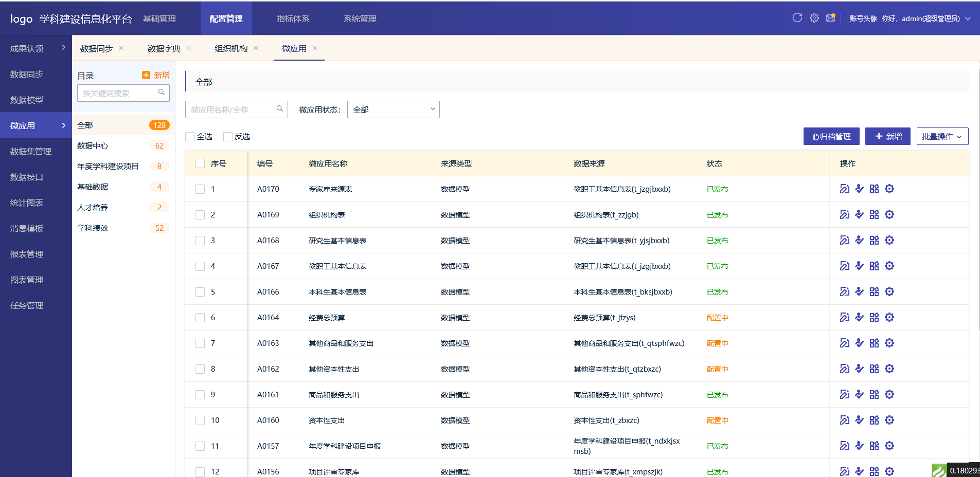Switch to the 数据字典 tab
This screenshot has width=980, height=477.
click(x=164, y=48)
